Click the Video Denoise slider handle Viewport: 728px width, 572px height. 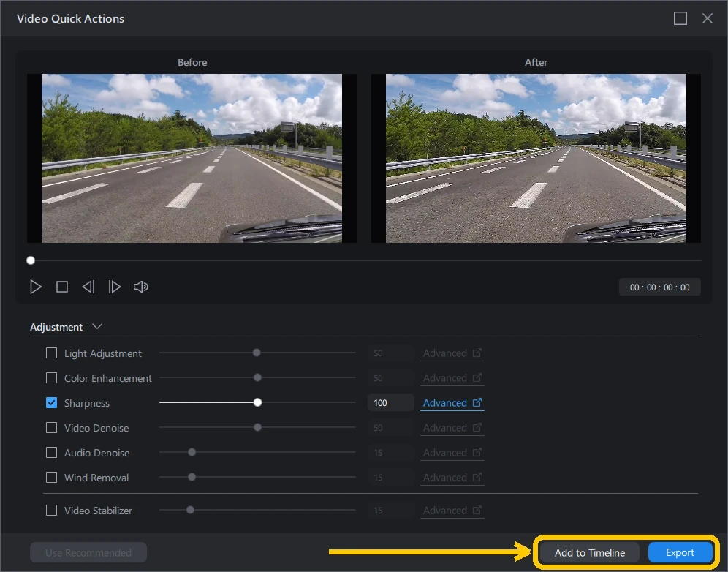(x=258, y=427)
